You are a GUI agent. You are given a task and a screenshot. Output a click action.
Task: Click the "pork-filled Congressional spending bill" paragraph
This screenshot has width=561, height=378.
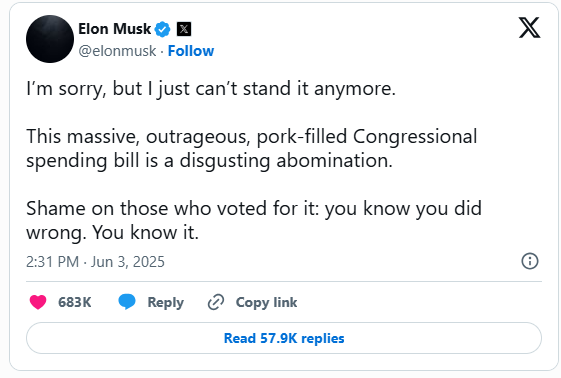252,148
